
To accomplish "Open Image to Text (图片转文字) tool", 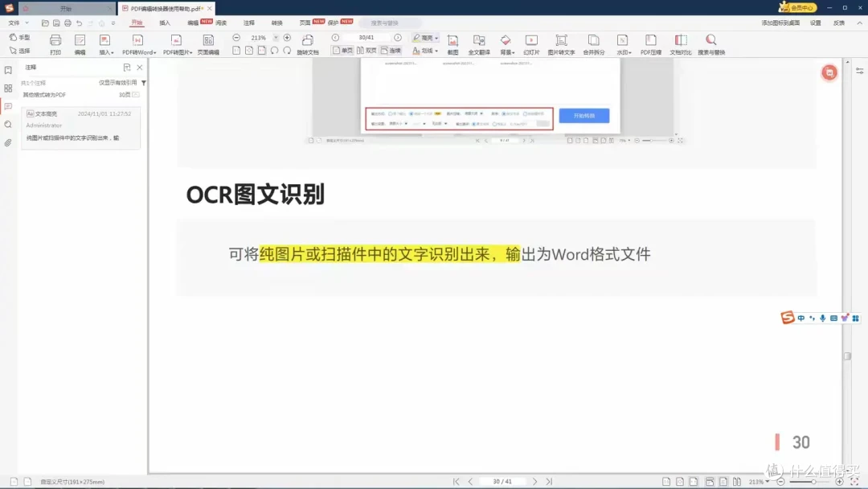I will [561, 44].
